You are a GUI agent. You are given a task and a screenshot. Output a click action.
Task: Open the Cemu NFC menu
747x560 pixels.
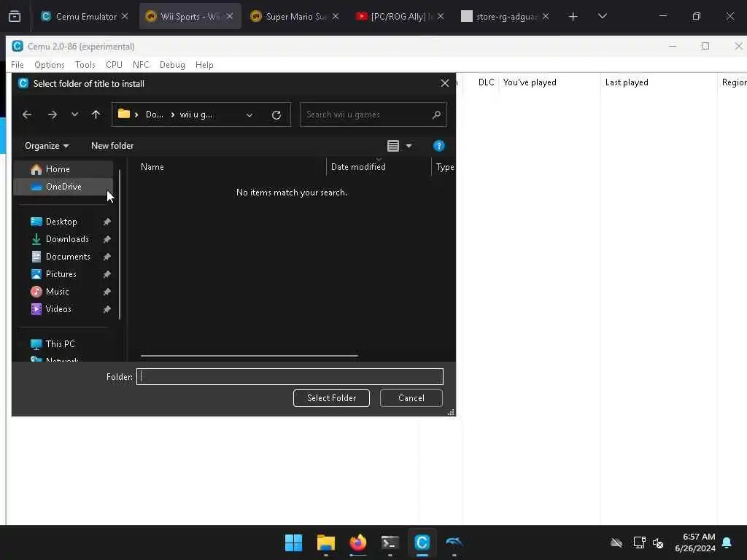pyautogui.click(x=141, y=65)
